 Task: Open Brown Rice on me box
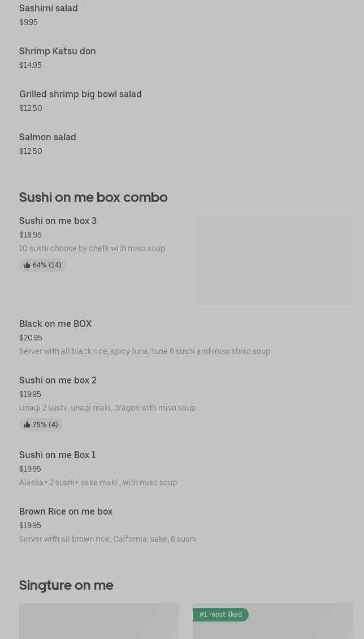[66, 512]
